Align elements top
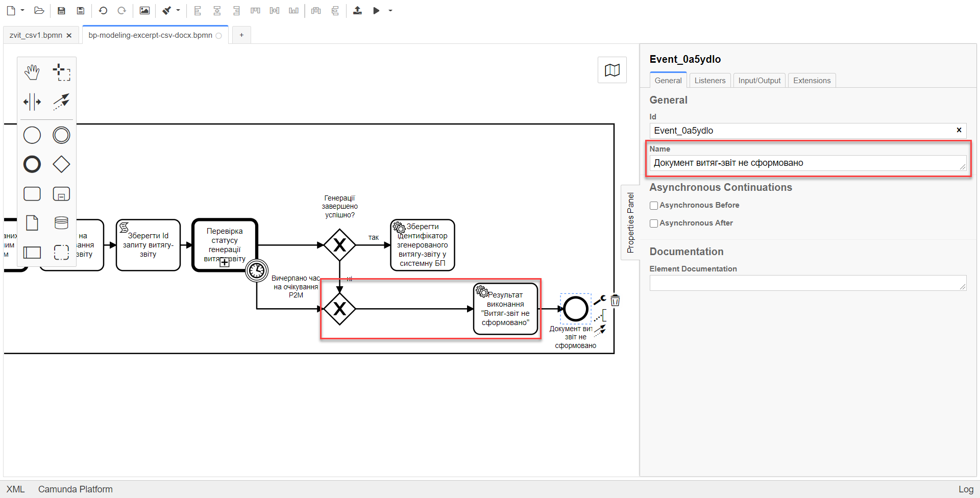The height and width of the screenshot is (498, 980). [255, 10]
